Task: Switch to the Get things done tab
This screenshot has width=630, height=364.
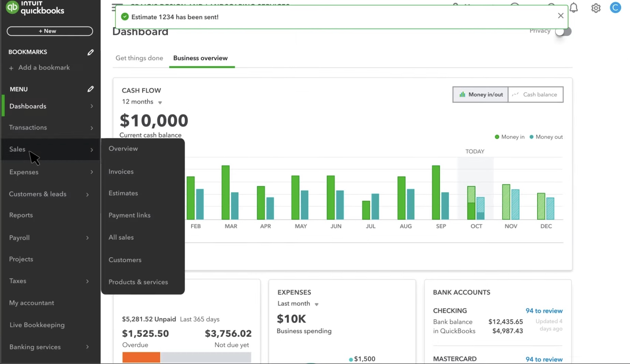Action: click(x=139, y=58)
